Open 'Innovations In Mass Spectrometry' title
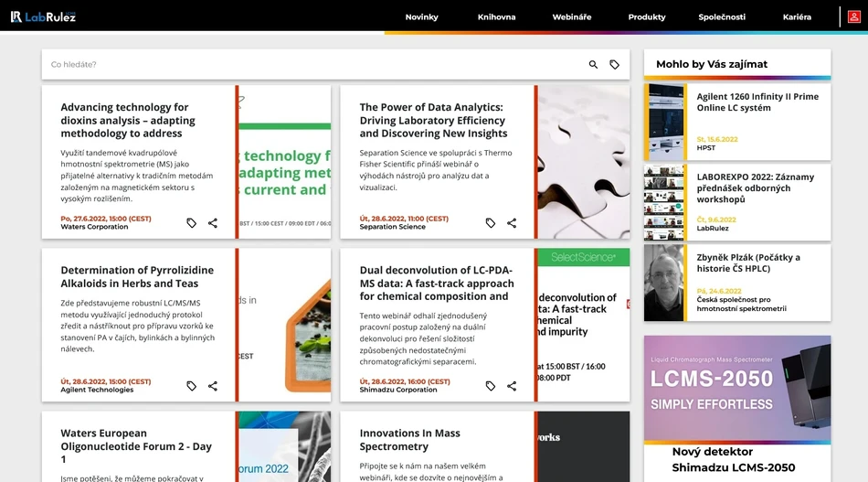868x482 pixels. pos(409,439)
